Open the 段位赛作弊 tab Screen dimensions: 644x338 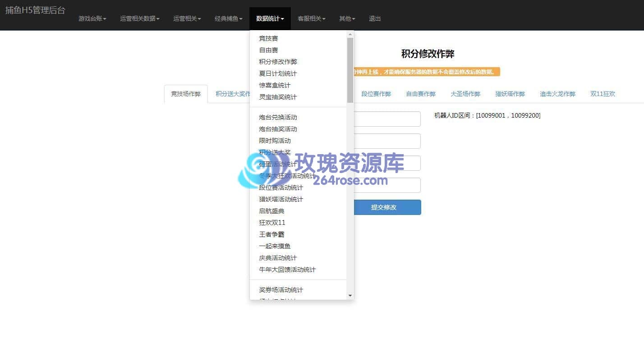[376, 94]
